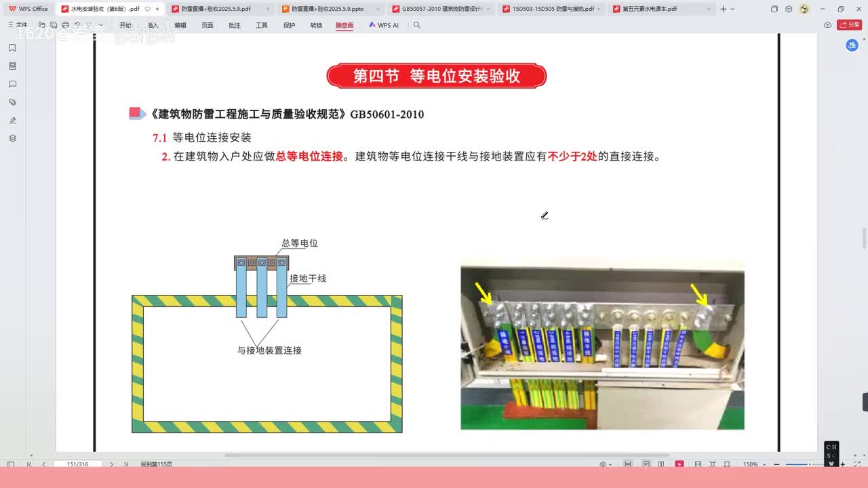Toggle sidebar panel icon in status bar
868x488 pixels.
click(x=11, y=464)
